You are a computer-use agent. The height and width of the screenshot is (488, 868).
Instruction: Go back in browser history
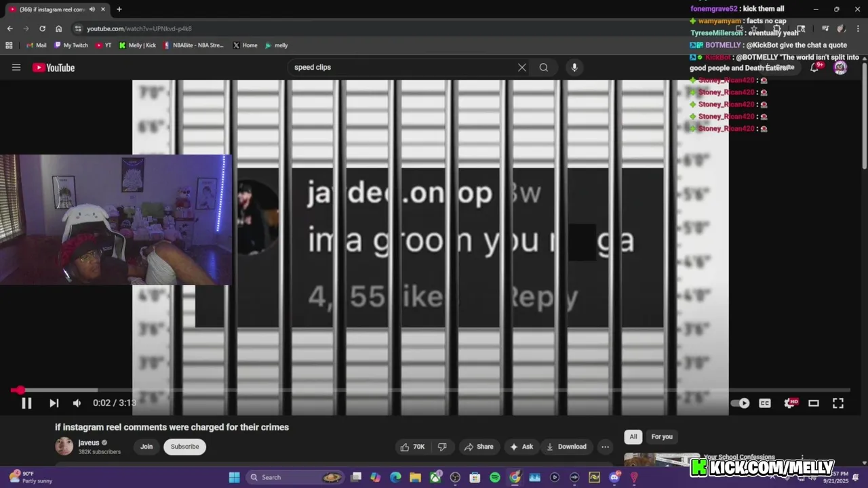(x=9, y=28)
